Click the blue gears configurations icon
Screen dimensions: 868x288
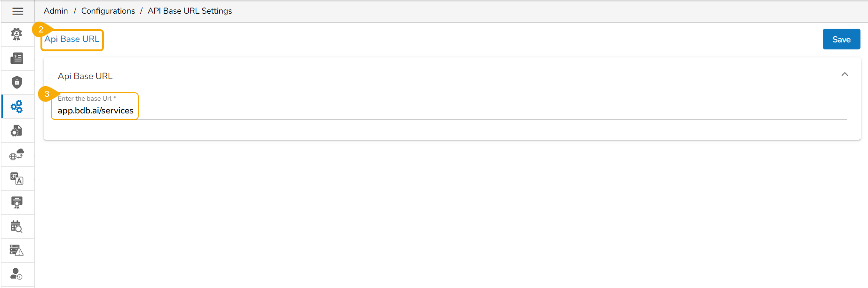click(16, 107)
